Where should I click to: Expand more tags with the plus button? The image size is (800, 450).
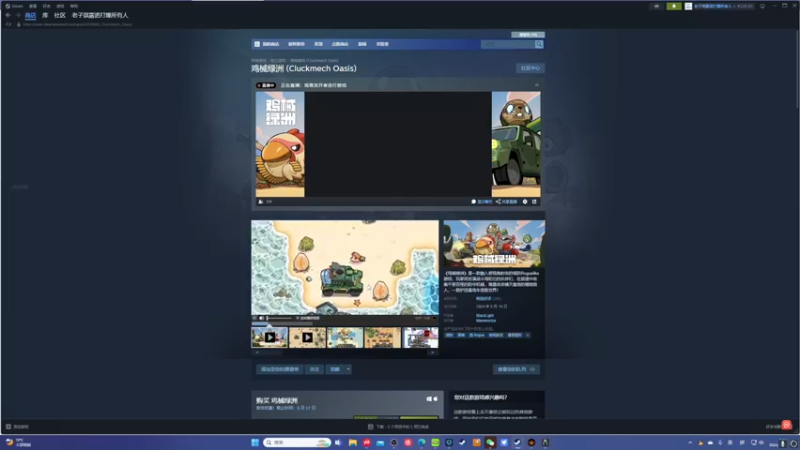[x=528, y=336]
